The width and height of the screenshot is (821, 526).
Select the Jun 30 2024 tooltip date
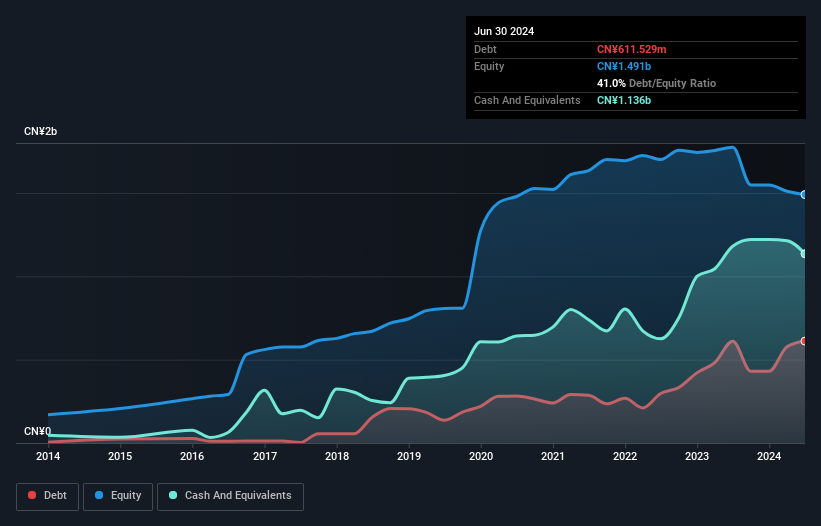coord(504,31)
